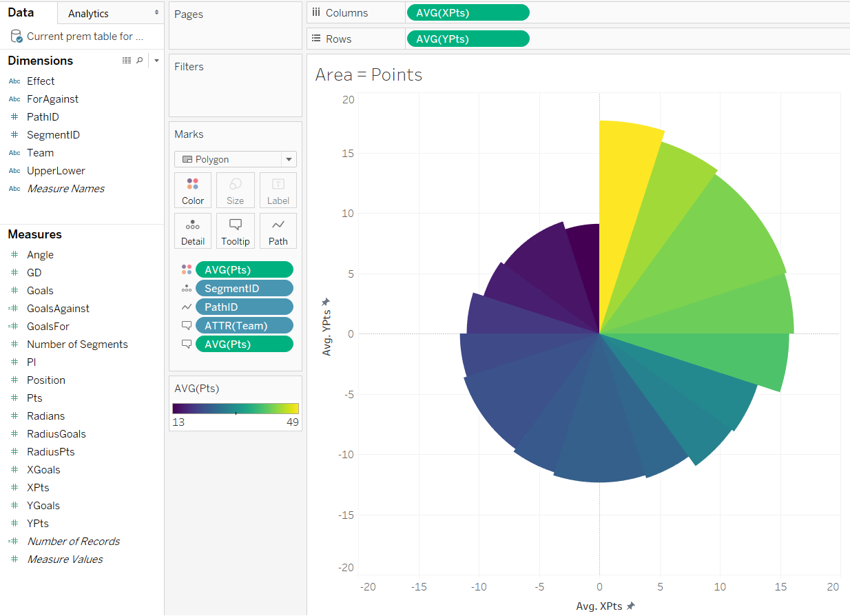Select the XPts measure

[x=38, y=487]
